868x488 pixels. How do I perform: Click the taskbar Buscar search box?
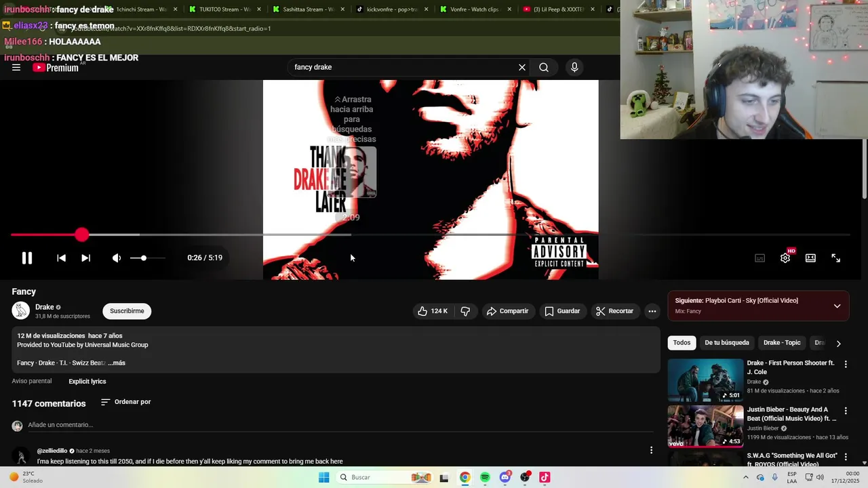pyautogui.click(x=384, y=477)
